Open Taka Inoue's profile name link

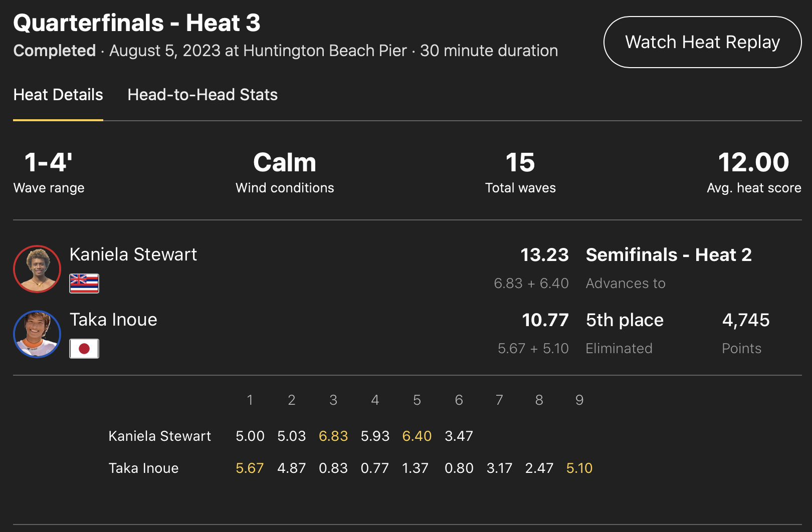click(113, 320)
